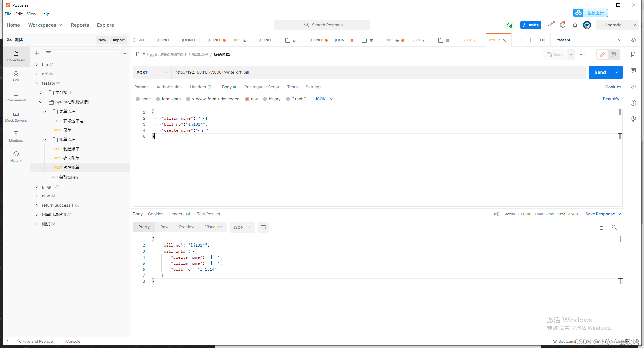Open the File menu

tap(8, 14)
